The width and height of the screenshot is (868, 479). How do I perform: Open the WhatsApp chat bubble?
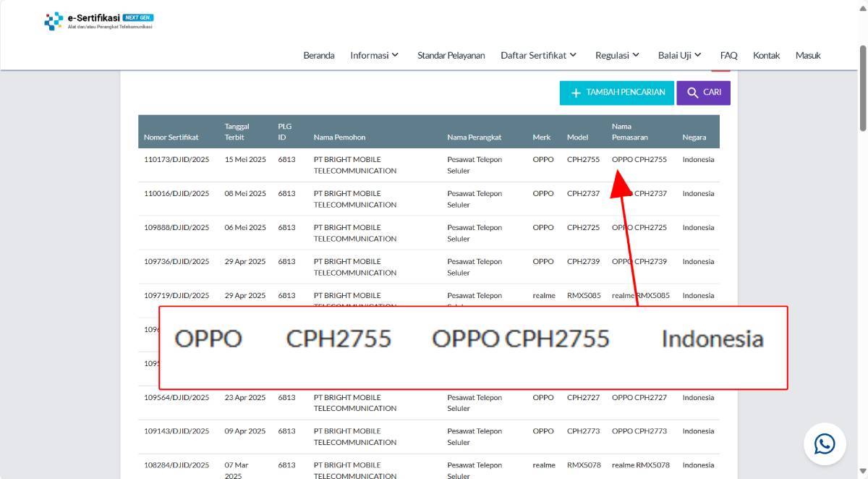pos(825,444)
